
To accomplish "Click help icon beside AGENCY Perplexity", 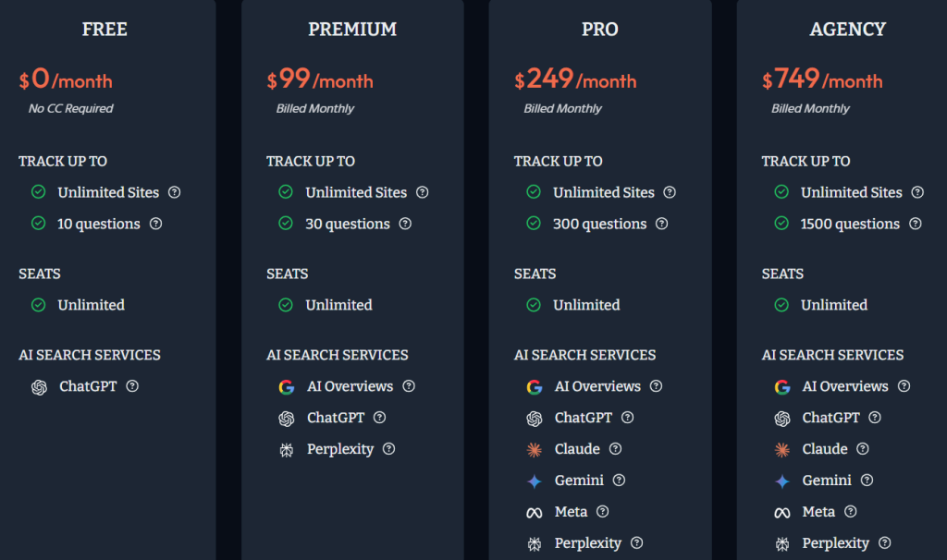I will pyautogui.click(x=885, y=543).
